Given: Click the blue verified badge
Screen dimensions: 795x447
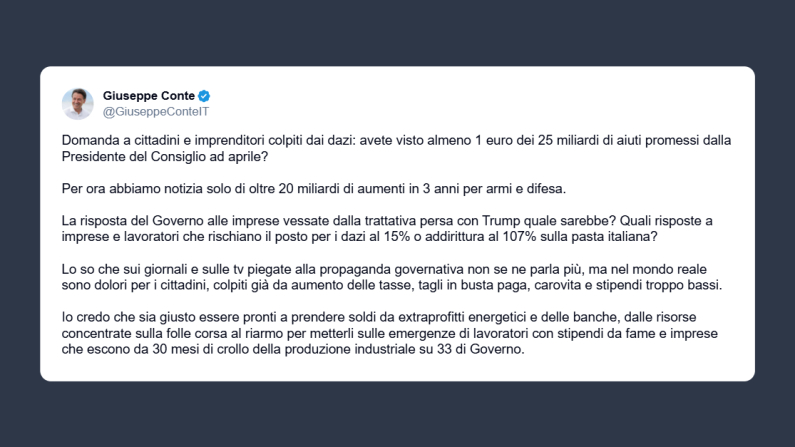Looking at the screenshot, I should pos(203,96).
